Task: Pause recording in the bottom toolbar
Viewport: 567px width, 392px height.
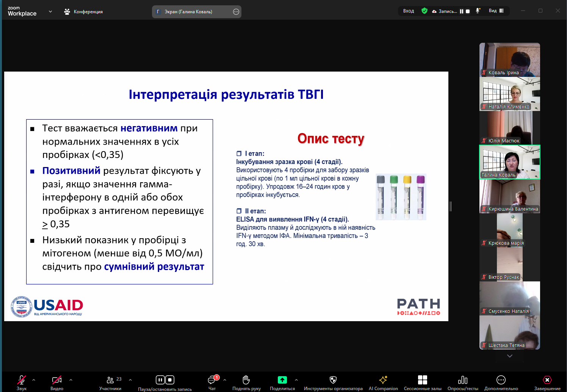Action: pos(160,380)
